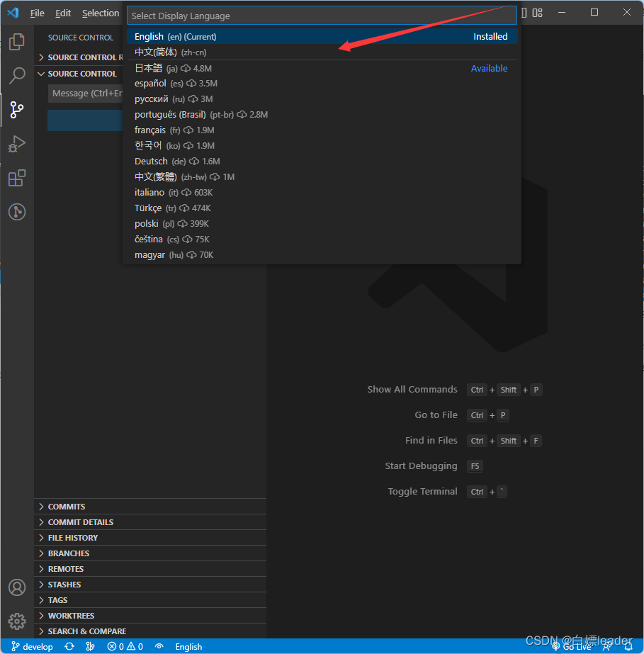Click the Select Display Language input field
The width and height of the screenshot is (644, 654).
322,16
